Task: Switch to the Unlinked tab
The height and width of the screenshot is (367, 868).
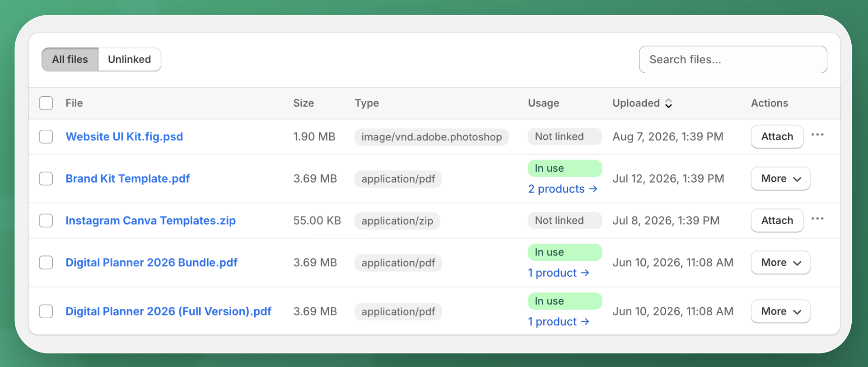Action: point(130,59)
